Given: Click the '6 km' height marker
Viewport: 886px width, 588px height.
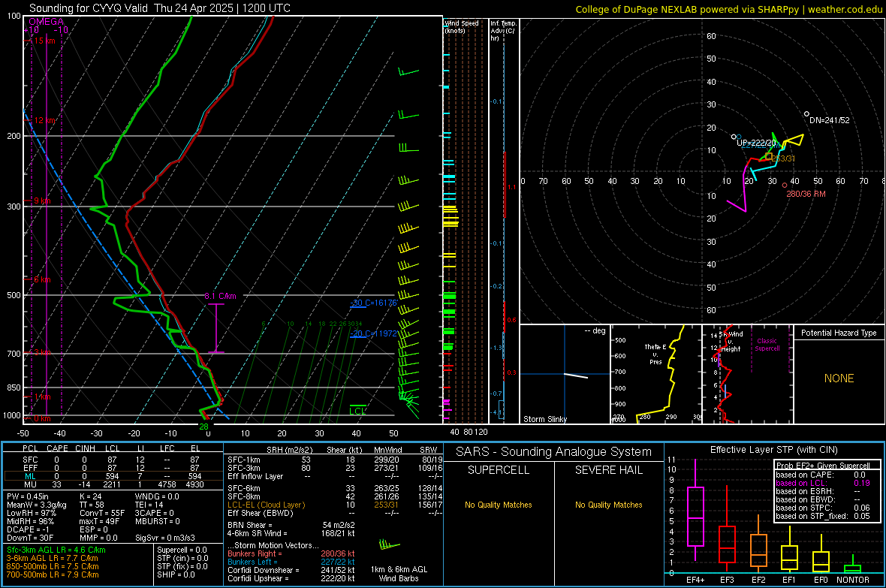Looking at the screenshot, I should pos(42,279).
